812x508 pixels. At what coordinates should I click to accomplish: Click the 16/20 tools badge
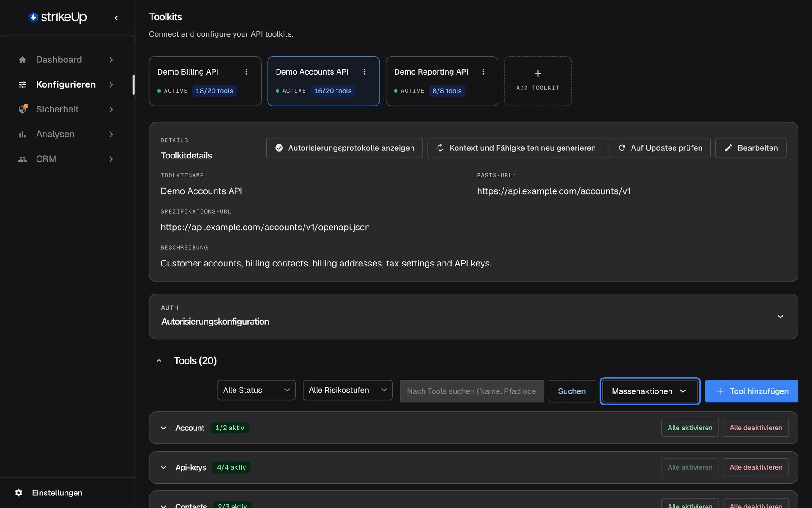(333, 91)
